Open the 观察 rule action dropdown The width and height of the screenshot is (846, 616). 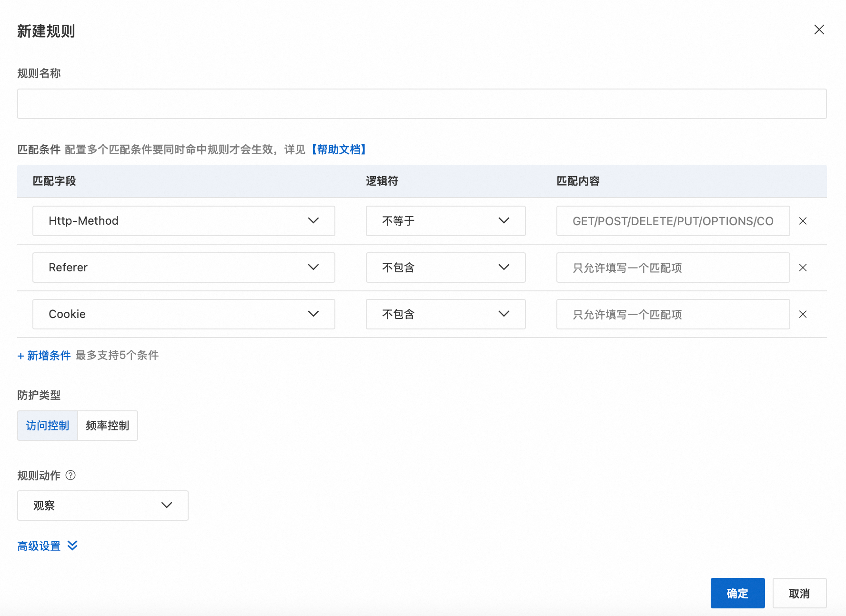point(103,506)
